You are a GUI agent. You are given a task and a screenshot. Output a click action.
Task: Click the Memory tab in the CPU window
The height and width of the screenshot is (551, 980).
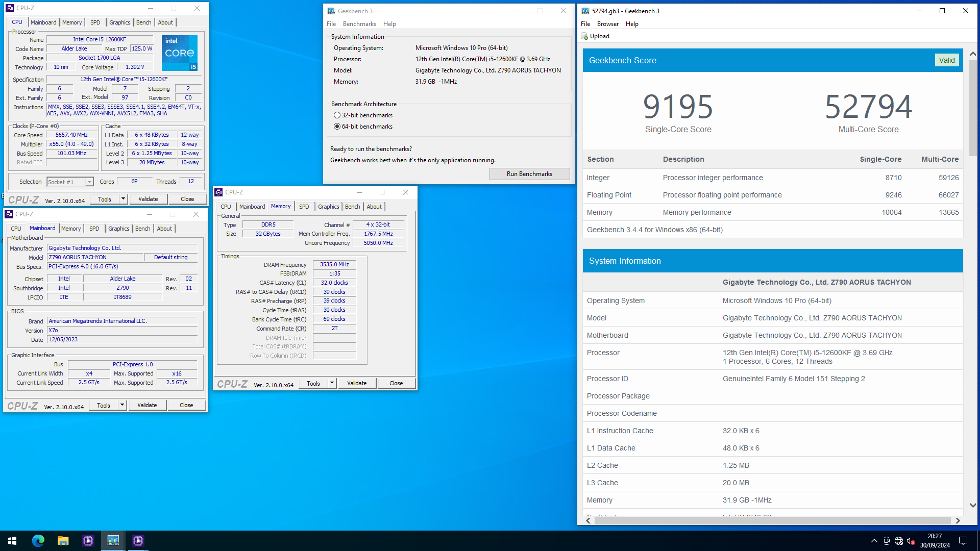pos(72,22)
